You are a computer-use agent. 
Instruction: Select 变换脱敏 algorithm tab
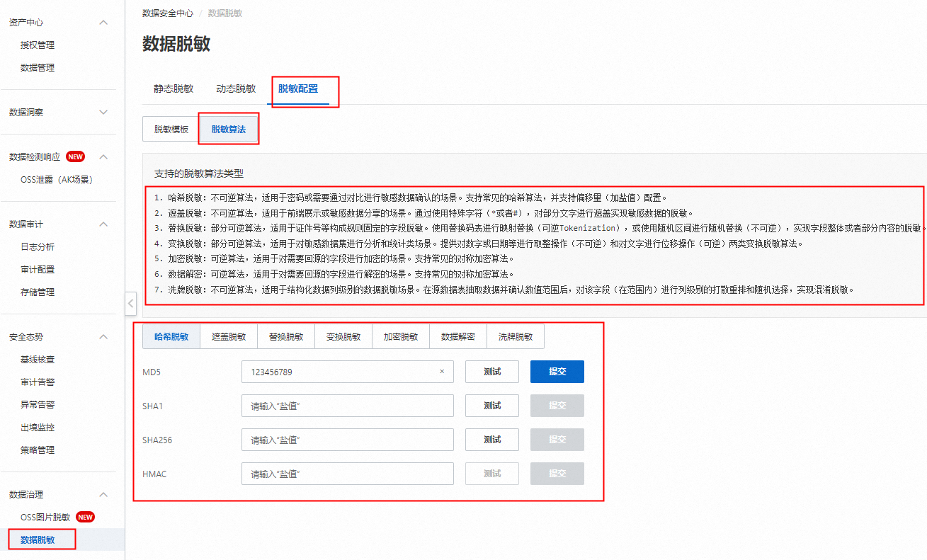point(343,337)
